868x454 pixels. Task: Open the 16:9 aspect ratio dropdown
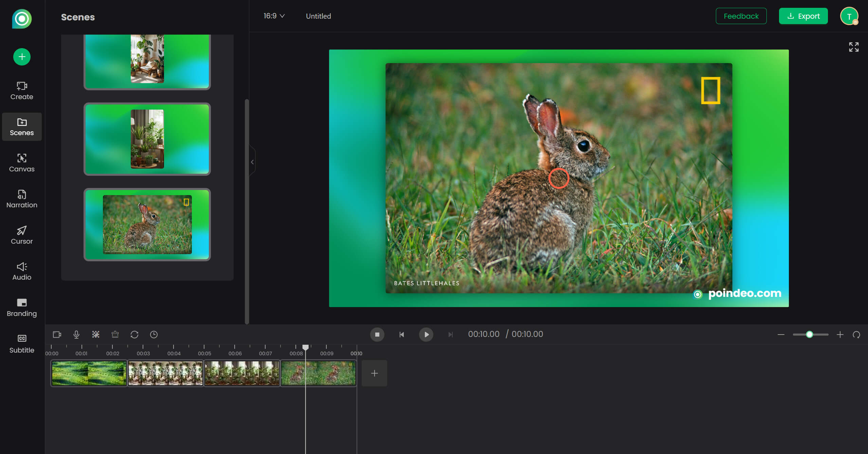point(274,16)
